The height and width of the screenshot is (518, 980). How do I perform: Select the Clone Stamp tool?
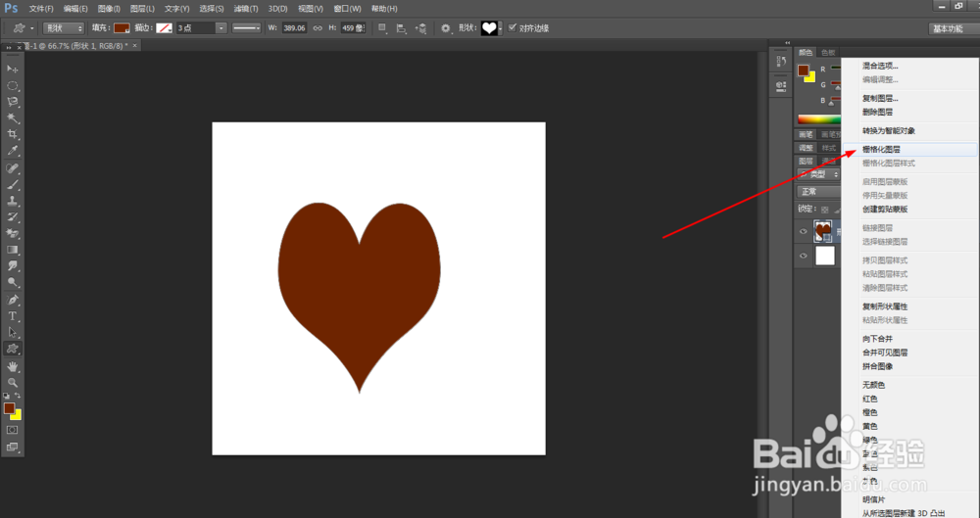[x=13, y=201]
